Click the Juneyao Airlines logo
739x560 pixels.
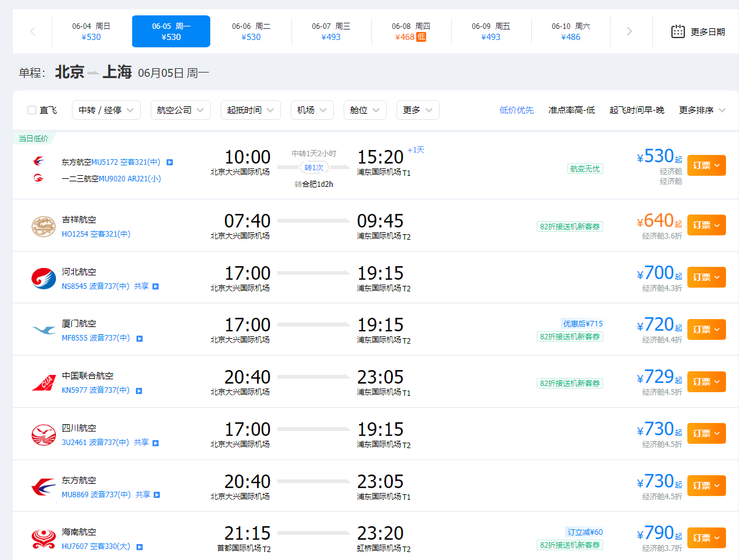[44, 226]
